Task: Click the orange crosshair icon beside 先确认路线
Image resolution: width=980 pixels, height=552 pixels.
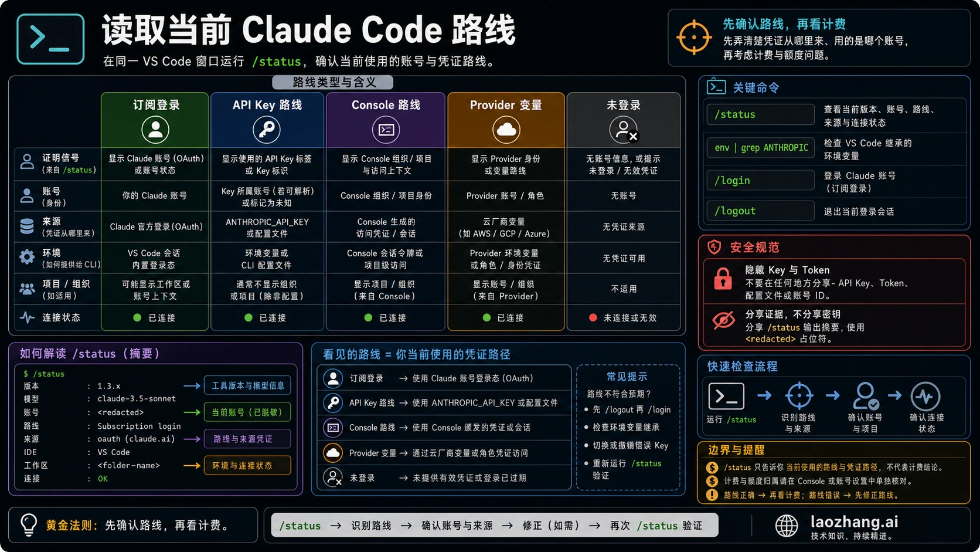Action: [693, 37]
